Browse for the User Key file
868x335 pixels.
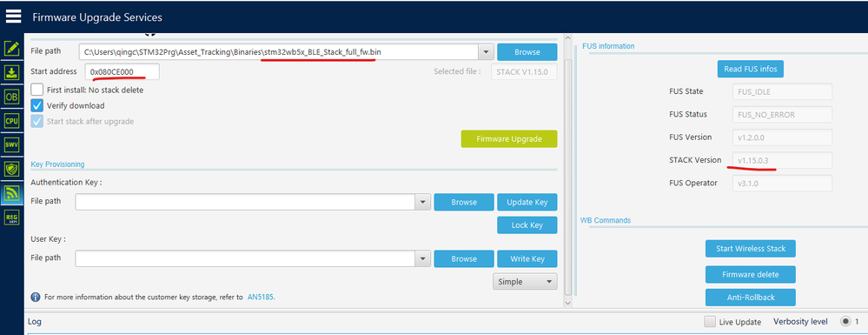pyautogui.click(x=464, y=259)
